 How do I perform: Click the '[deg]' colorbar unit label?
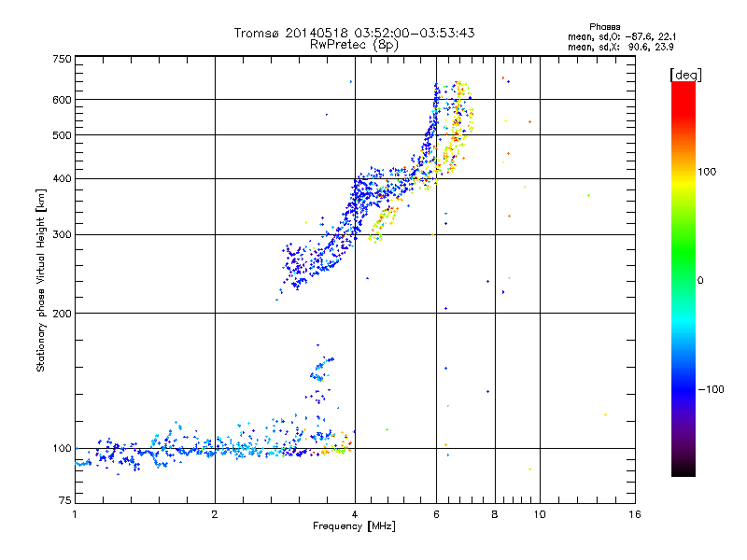pos(685,75)
